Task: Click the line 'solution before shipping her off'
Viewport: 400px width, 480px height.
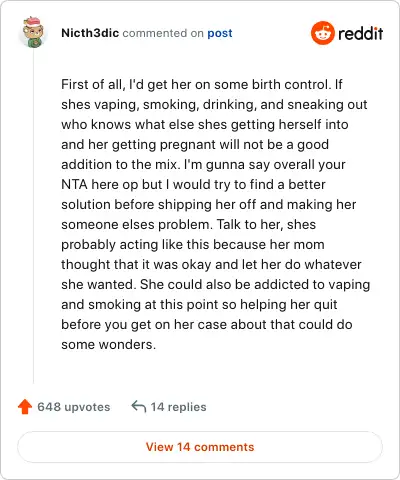Action: (x=209, y=204)
